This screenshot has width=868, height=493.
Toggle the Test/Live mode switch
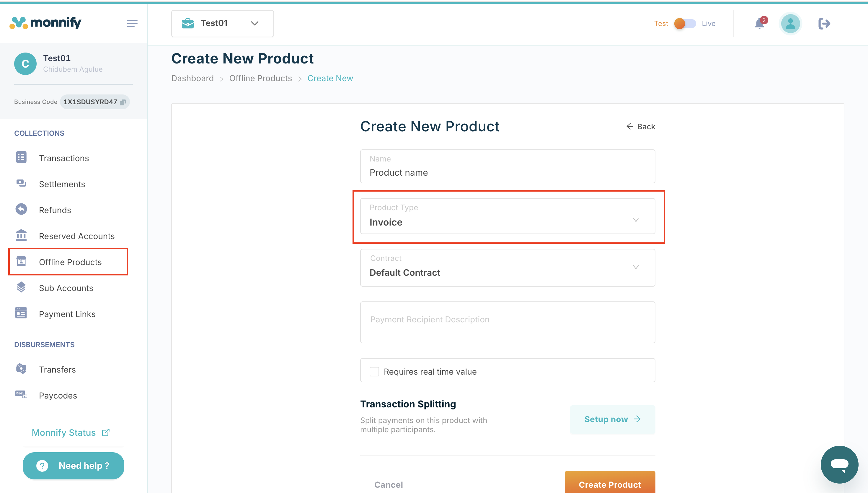pyautogui.click(x=685, y=23)
